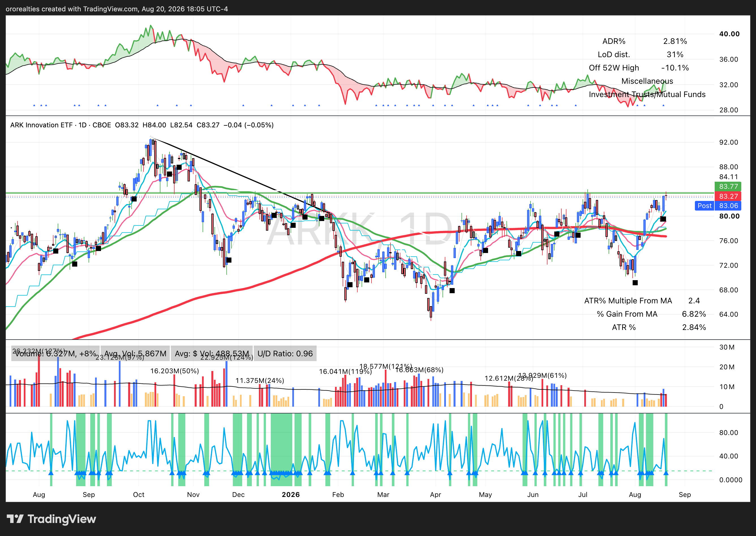Click the 'Jun' label on the time axis
Screen dimensions: 756x536
(x=533, y=495)
